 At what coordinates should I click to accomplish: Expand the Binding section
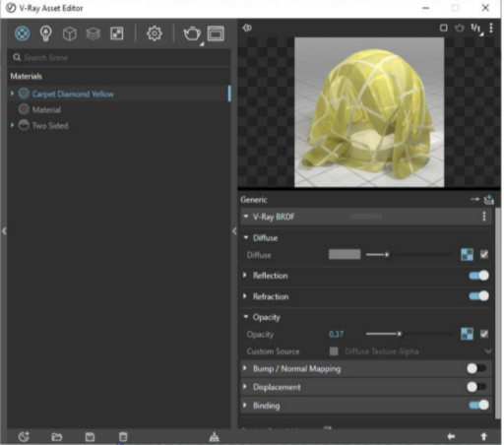245,405
